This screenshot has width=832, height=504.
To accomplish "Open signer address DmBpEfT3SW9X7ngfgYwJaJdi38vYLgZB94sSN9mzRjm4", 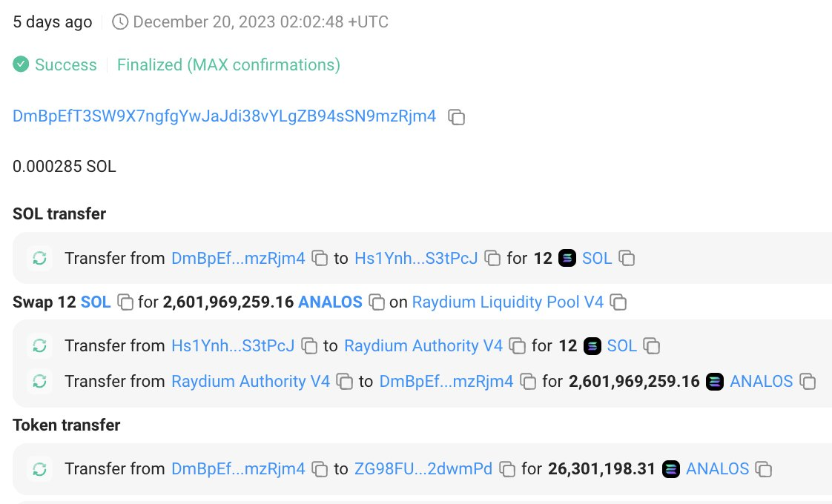I will [225, 116].
